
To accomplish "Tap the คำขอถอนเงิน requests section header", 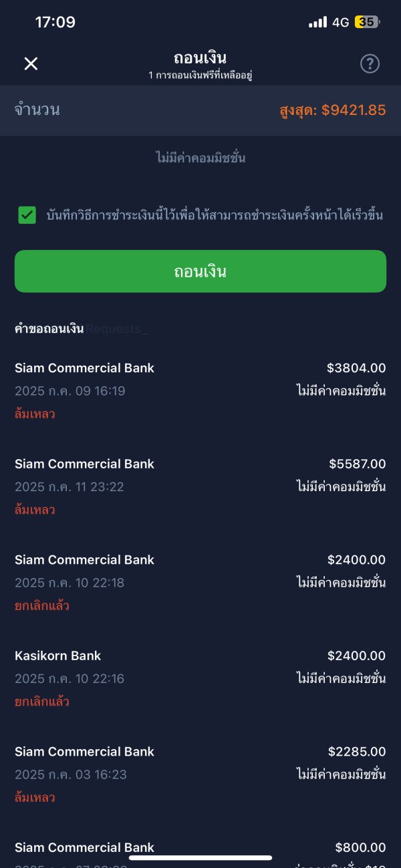I will 49,329.
